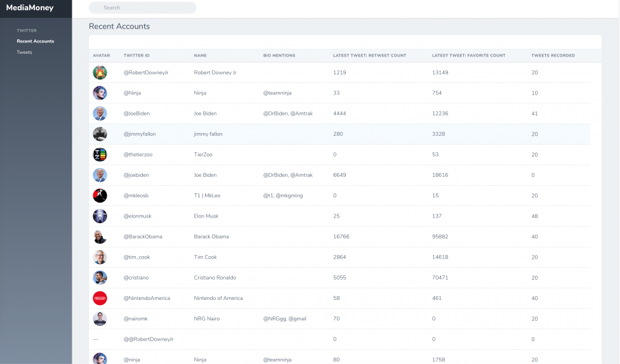The width and height of the screenshot is (620, 364).
Task: Click the Nintendo of America logo avatar
Action: [100, 298]
